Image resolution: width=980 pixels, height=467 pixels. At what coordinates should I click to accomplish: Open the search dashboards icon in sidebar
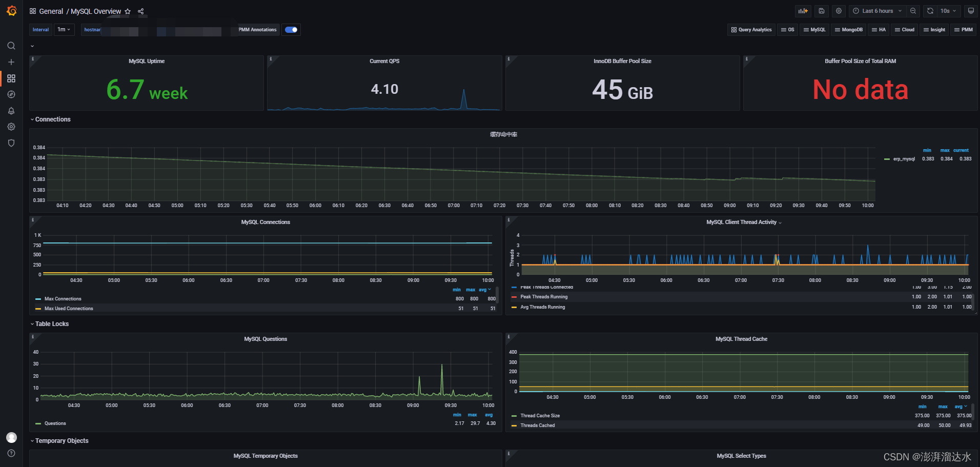coord(11,46)
